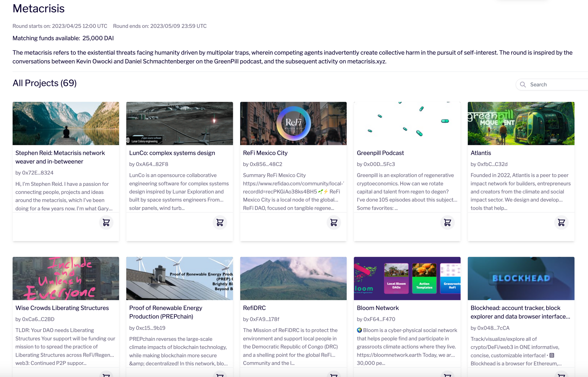The height and width of the screenshot is (377, 588).
Task: Open Stephen Reid Metacrisis network weaver title
Action: (60, 157)
